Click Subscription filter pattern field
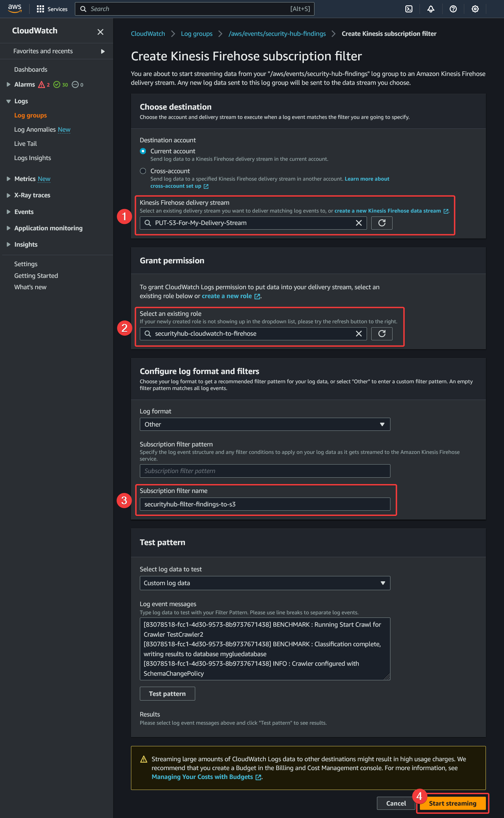504x818 pixels. 265,471
